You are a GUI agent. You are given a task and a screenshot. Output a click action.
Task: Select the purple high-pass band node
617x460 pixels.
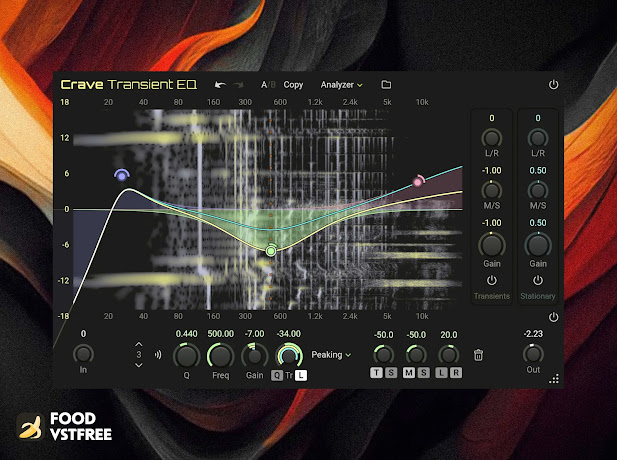pos(122,176)
